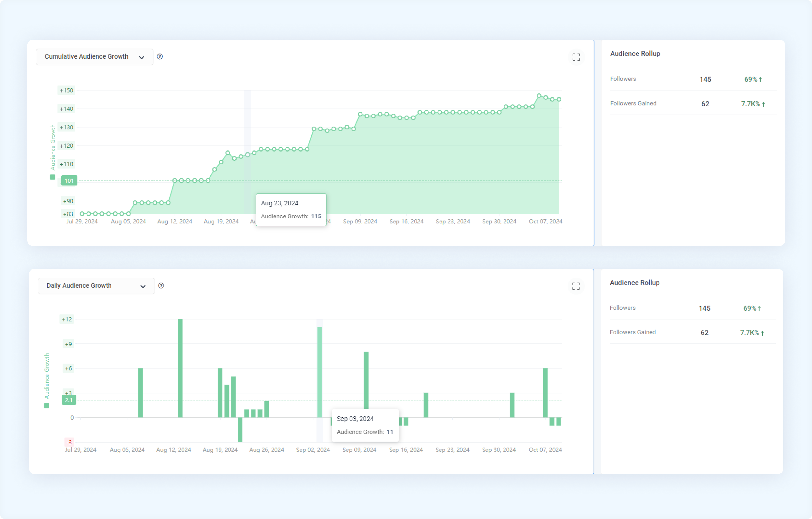Toggle the green legend square on the daily chart

pyautogui.click(x=47, y=405)
